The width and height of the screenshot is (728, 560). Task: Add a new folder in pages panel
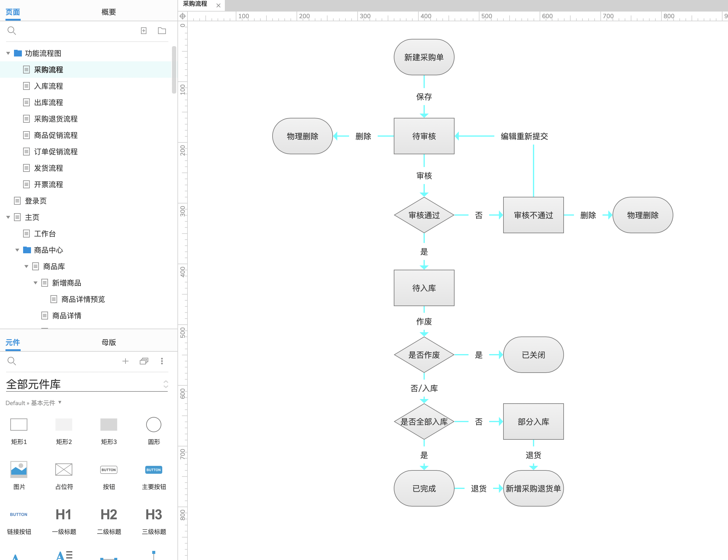tap(162, 31)
